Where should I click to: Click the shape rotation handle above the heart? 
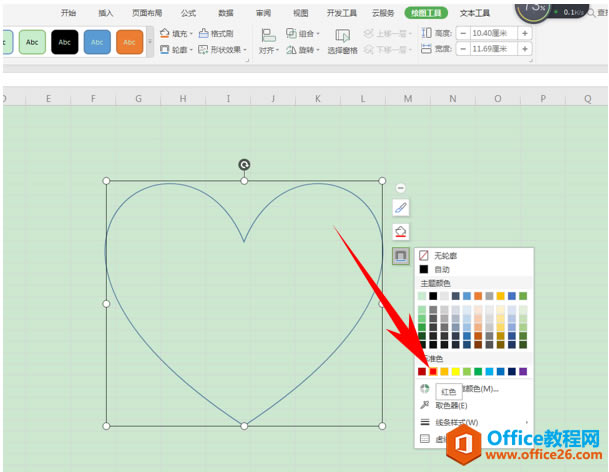click(244, 165)
